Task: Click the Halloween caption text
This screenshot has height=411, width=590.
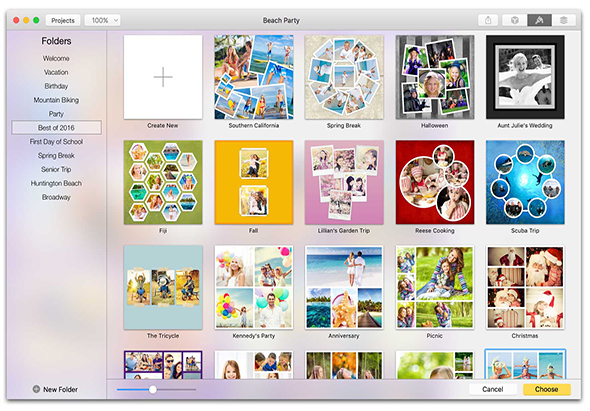Action: click(x=435, y=125)
